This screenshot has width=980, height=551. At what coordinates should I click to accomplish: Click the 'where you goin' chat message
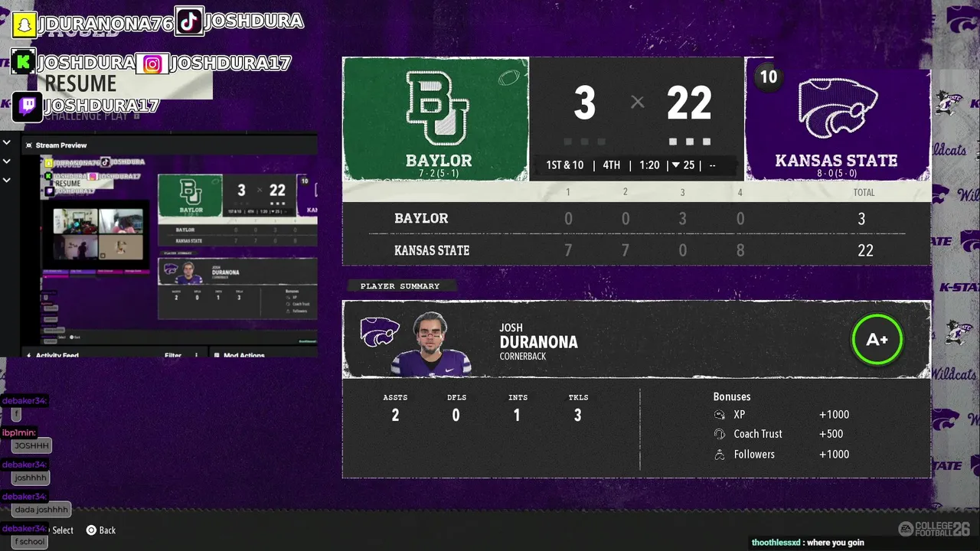[836, 543]
